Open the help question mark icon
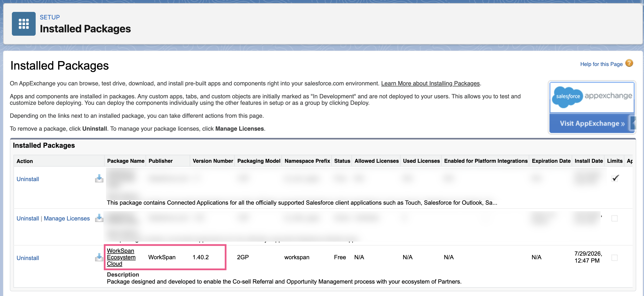644x296 pixels. coord(629,63)
